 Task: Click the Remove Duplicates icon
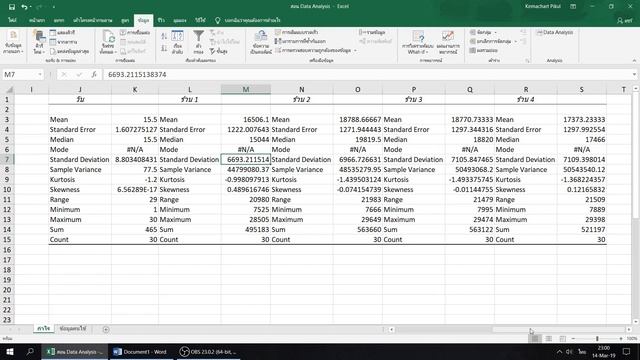(x=278, y=41)
